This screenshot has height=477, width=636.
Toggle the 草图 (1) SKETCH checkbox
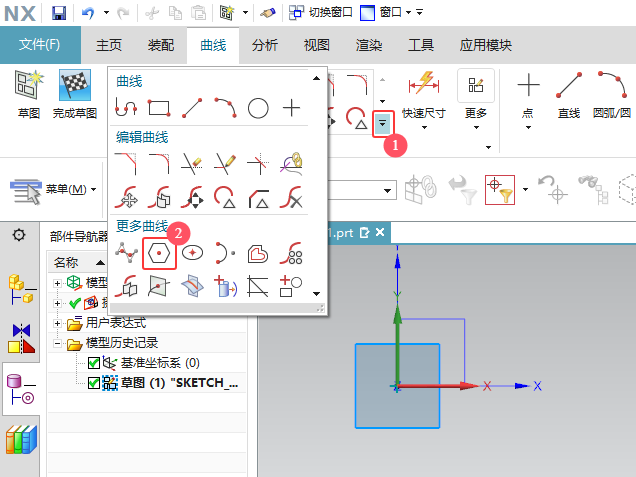pos(94,383)
